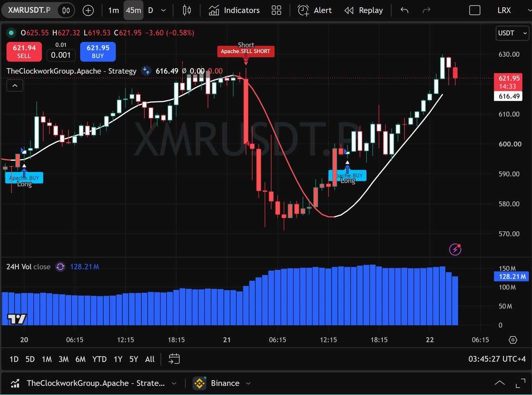Viewport: 532px width, 395px height.
Task: Create a new Alert
Action: (x=315, y=10)
